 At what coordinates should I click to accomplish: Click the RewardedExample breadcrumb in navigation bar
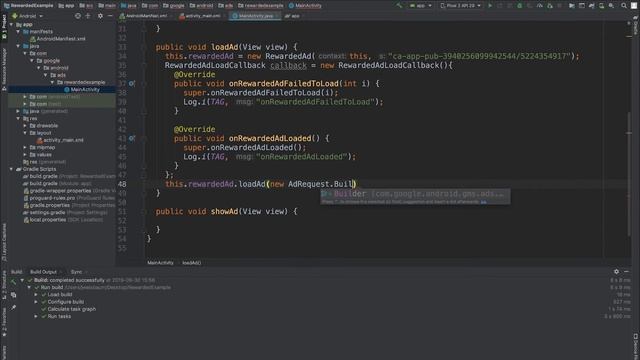pyautogui.click(x=28, y=6)
